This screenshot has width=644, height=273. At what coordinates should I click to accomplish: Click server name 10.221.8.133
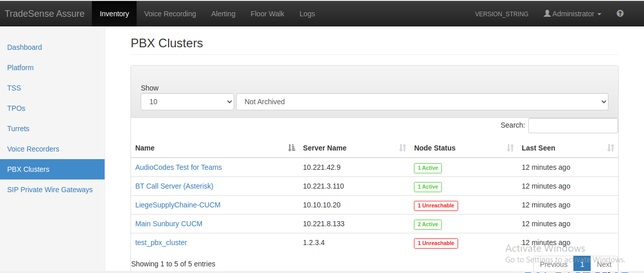point(324,224)
